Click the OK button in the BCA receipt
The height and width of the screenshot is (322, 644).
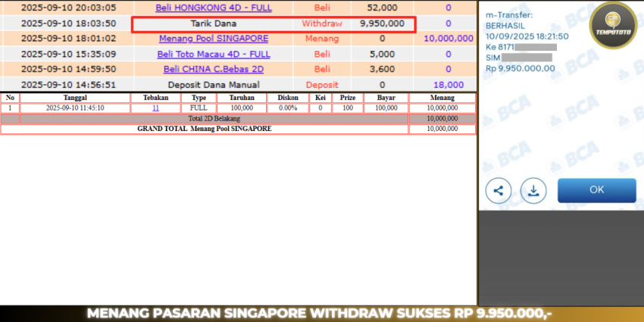pos(597,190)
